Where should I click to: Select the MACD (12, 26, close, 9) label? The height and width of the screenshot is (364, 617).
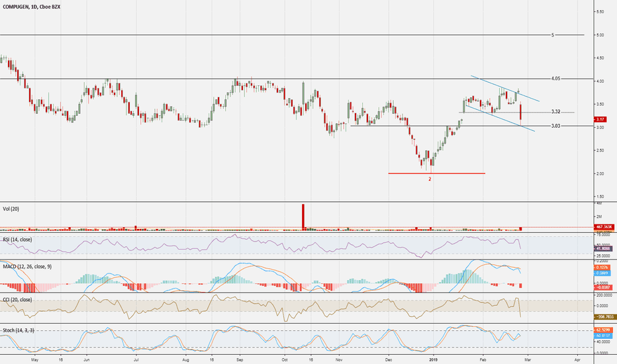[x=26, y=267]
